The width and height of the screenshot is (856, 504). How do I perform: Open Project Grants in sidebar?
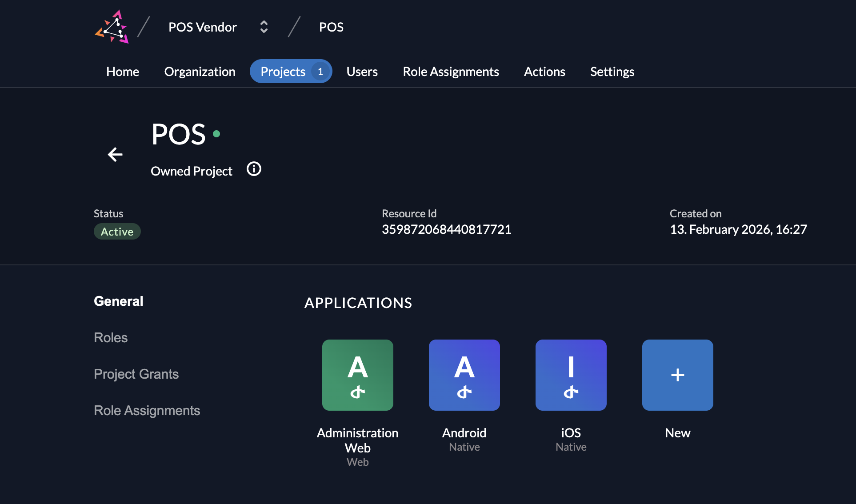click(136, 374)
